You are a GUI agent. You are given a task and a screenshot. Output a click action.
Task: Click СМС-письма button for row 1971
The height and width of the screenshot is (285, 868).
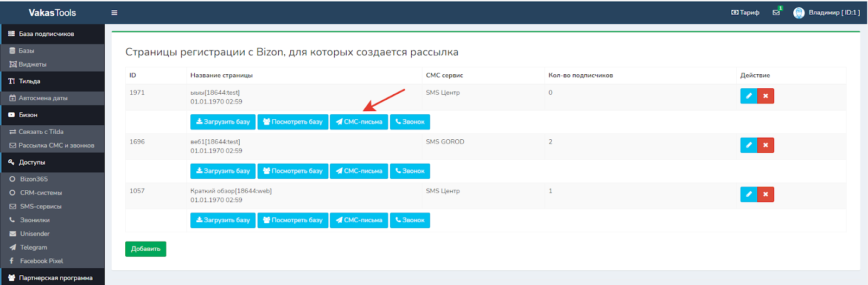(x=359, y=122)
